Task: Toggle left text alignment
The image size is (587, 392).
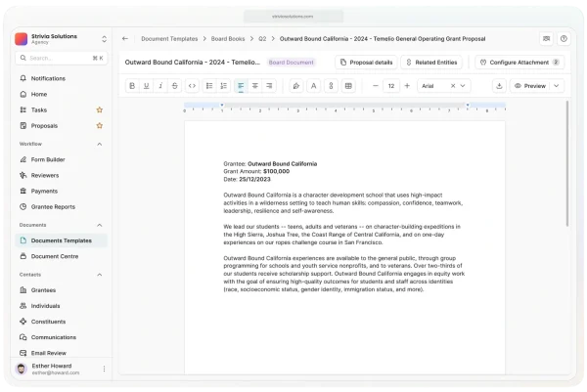Action: coord(241,86)
